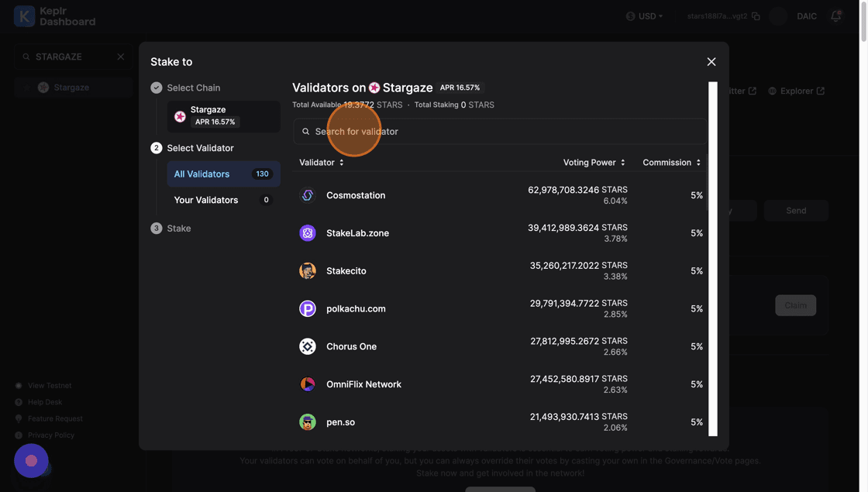Open the USD currency dropdown
868x492 pixels.
pyautogui.click(x=645, y=16)
